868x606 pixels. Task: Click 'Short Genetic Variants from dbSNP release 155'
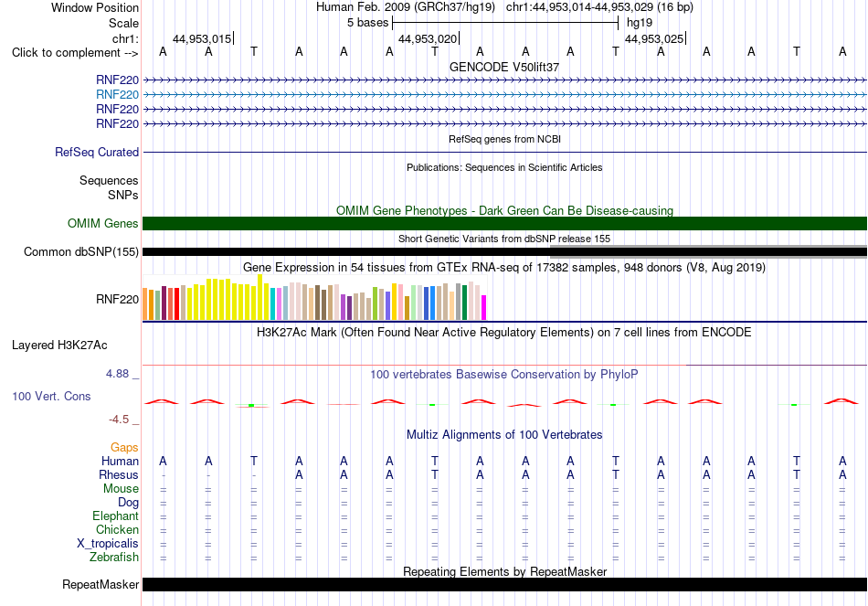(504, 239)
